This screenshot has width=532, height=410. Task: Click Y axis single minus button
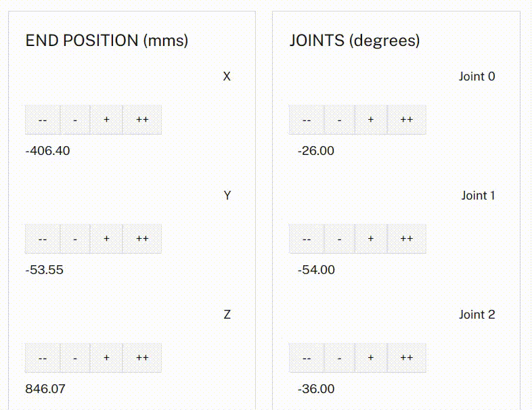pos(75,239)
